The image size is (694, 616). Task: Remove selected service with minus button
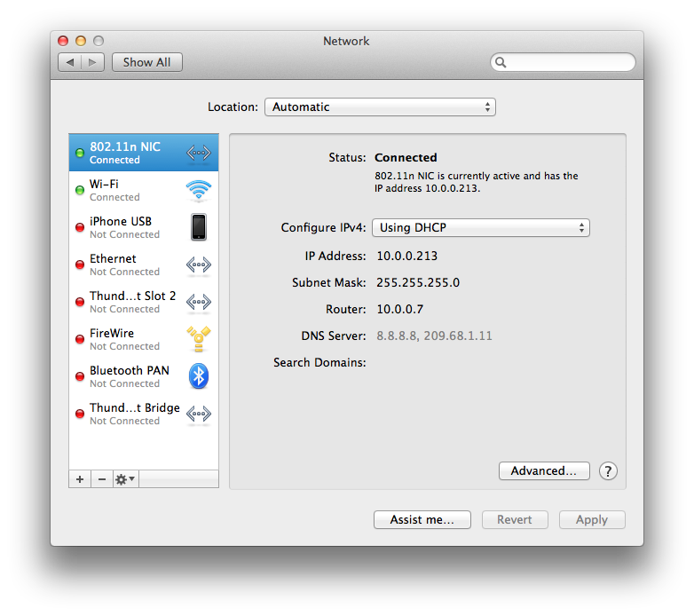102,479
